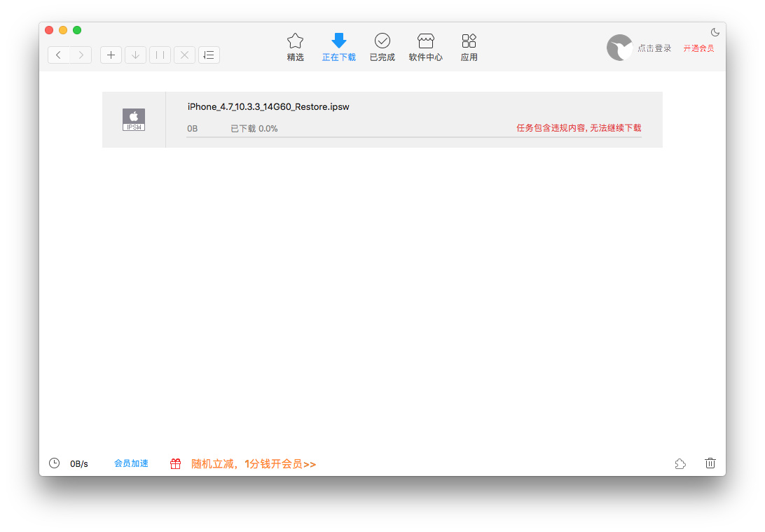This screenshot has width=765, height=532.
Task: Add a new download task with plus button
Action: 111,55
